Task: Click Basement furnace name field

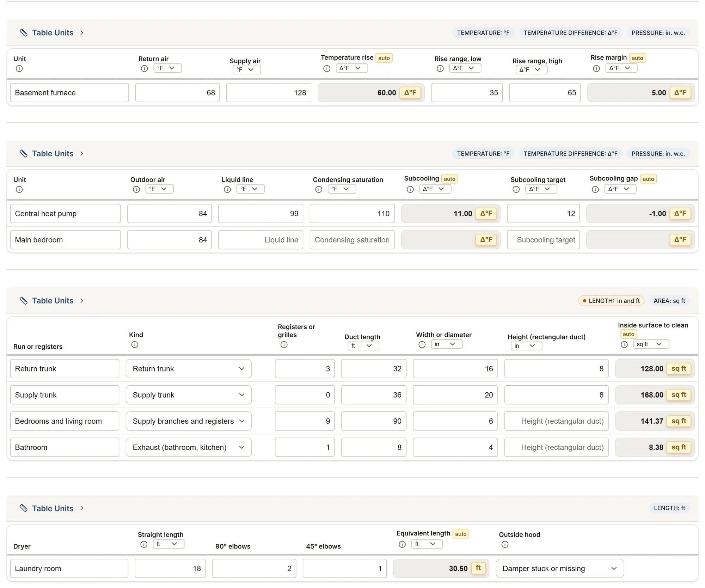Action: [x=69, y=93]
